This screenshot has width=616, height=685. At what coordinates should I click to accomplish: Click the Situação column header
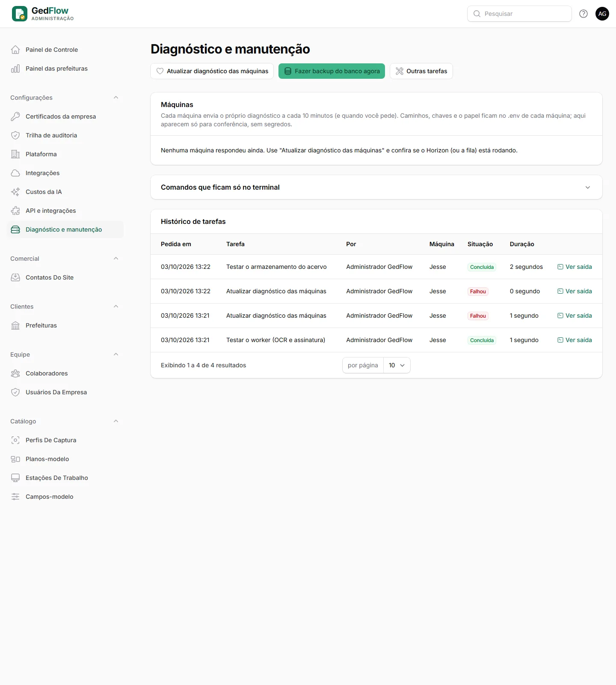[x=480, y=244]
